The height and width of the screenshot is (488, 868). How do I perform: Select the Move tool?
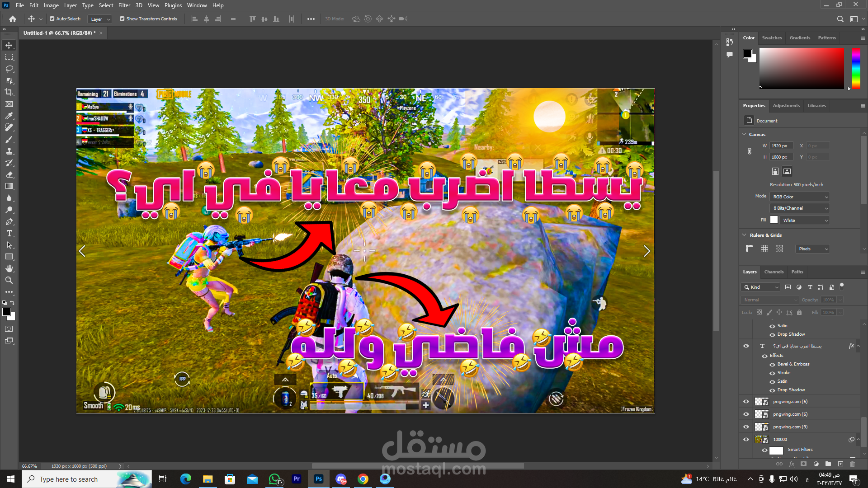click(9, 45)
